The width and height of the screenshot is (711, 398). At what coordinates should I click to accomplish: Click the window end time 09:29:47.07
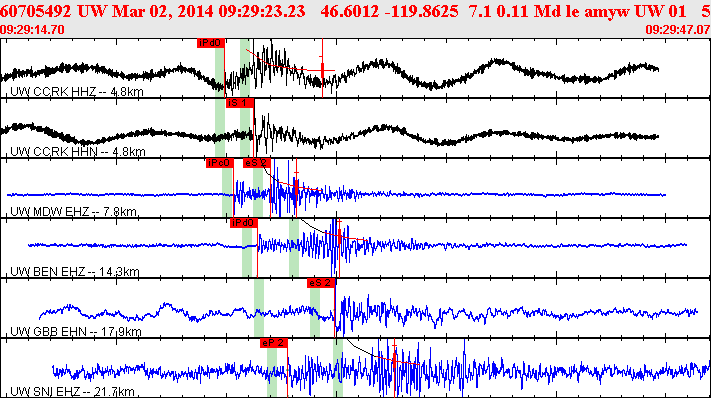coord(678,30)
